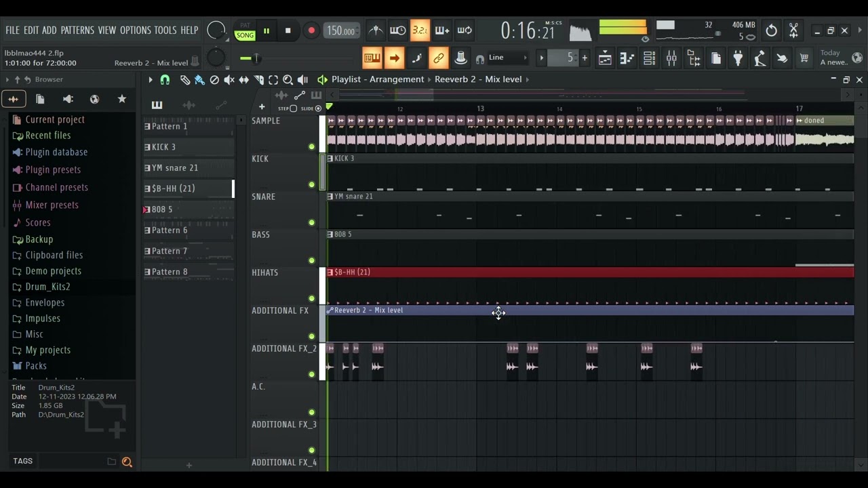The image size is (868, 488).
Task: Select the Slice tool in playlist
Action: (259, 80)
